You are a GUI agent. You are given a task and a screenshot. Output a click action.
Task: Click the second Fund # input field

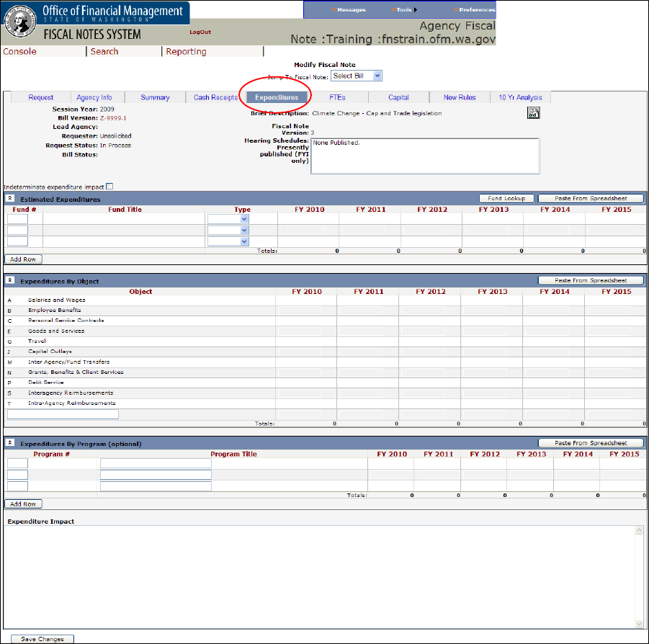(x=17, y=230)
